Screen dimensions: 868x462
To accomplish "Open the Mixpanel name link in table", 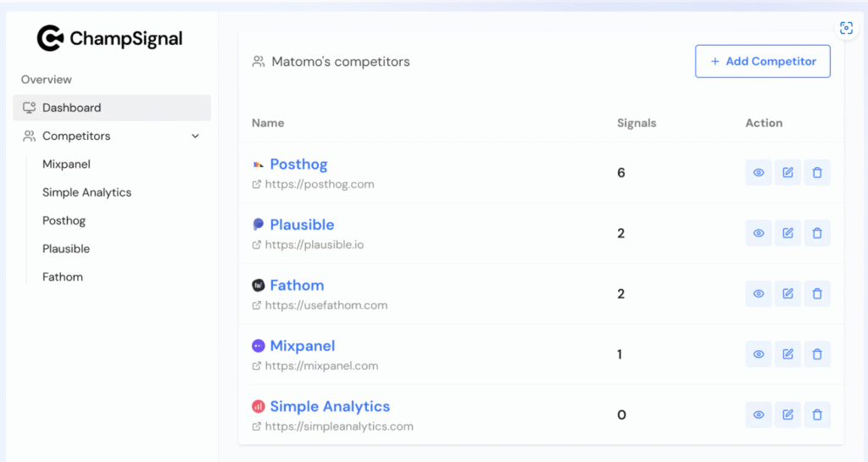I will pos(303,346).
